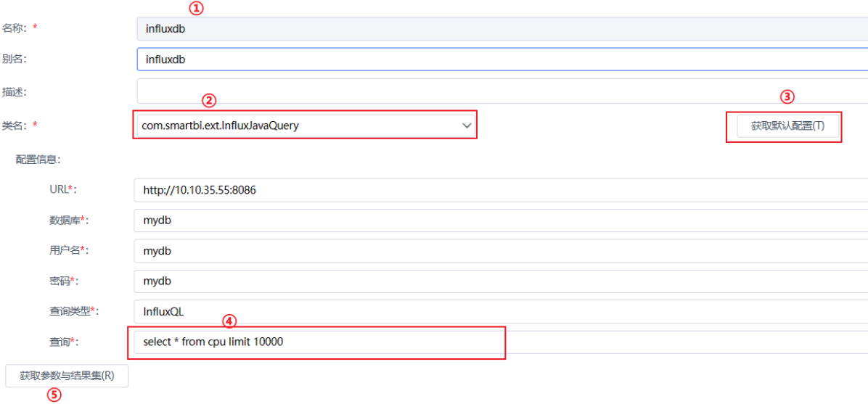Click the 名称 name input field
Screen dimensions: 868x404
502,29
